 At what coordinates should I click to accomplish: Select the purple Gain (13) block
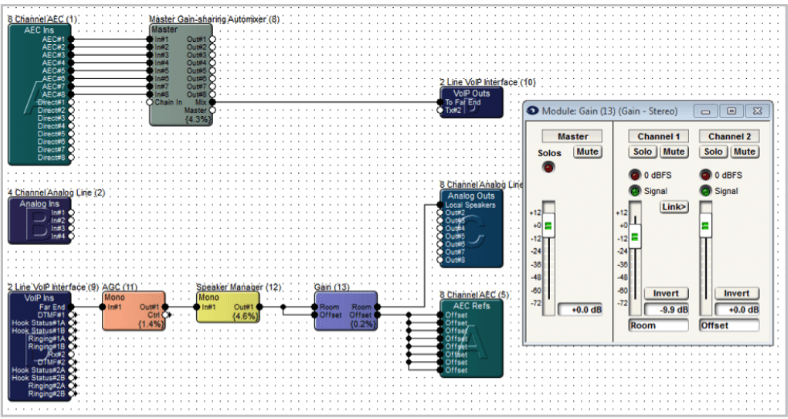coord(346,310)
